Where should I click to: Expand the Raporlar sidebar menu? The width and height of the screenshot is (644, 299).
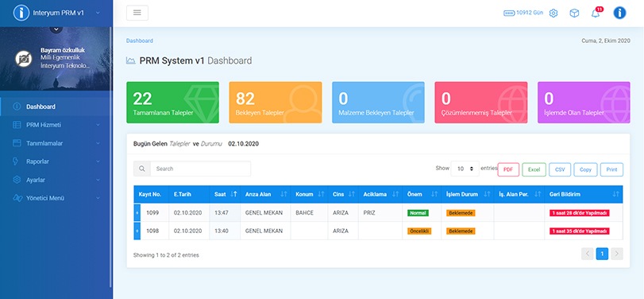[56, 161]
